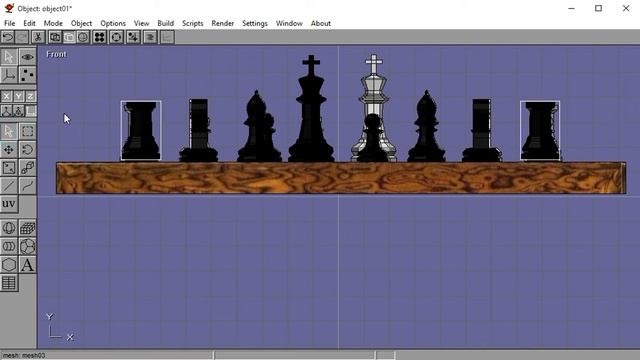Toggle the X axis constraint
Viewport: 640px width, 360px height.
(x=6, y=96)
